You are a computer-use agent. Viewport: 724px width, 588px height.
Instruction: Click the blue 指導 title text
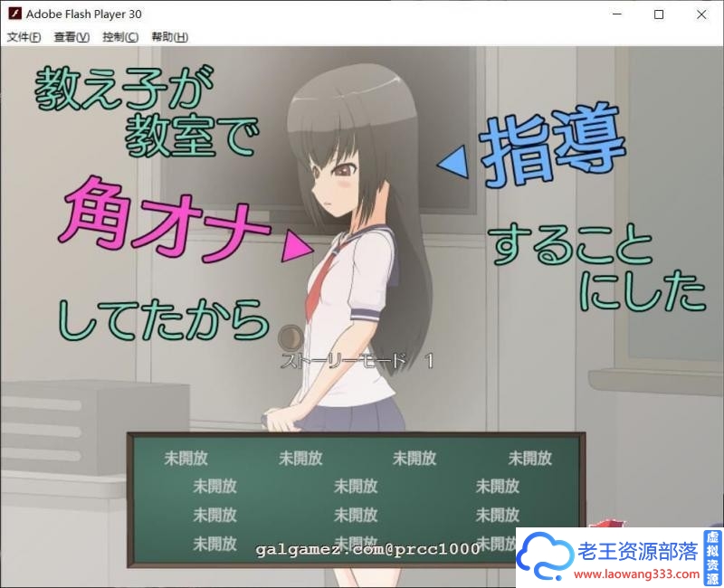553,150
